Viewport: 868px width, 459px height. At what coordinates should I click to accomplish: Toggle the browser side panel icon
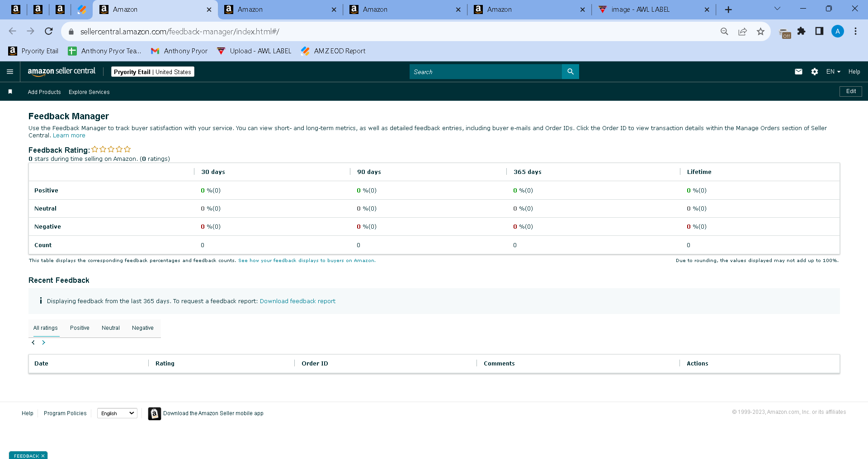tap(819, 31)
